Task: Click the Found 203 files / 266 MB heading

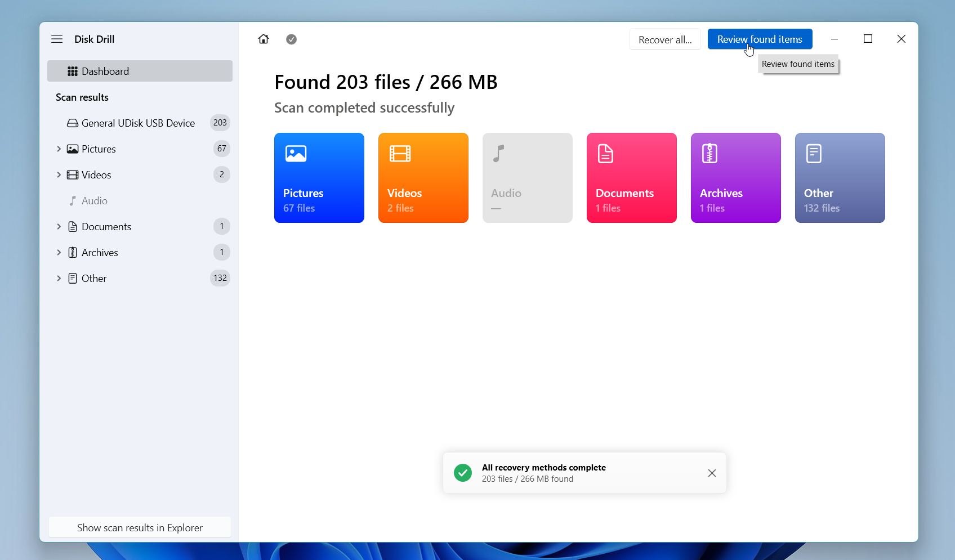Action: coord(386,82)
